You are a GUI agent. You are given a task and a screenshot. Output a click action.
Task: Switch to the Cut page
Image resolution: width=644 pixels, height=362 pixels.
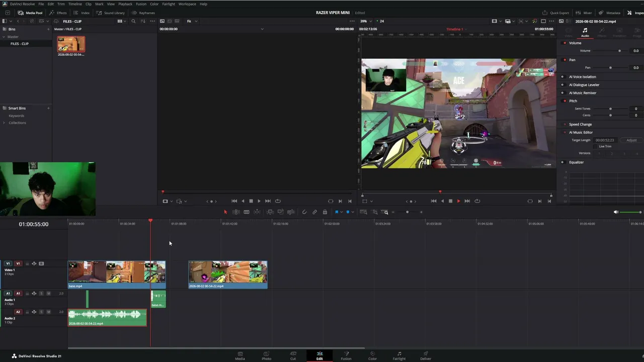tap(293, 355)
